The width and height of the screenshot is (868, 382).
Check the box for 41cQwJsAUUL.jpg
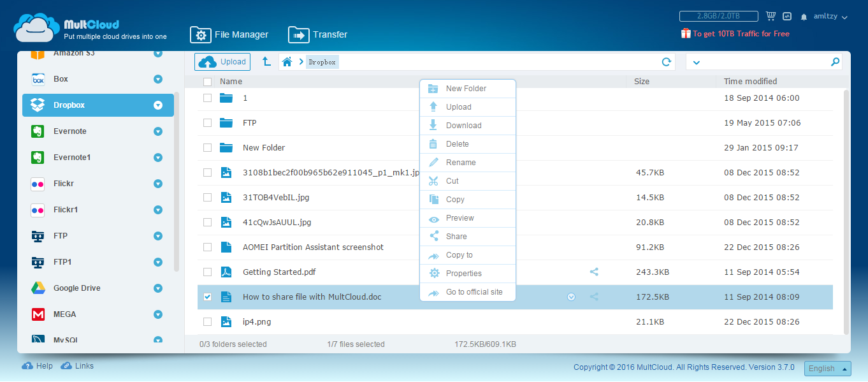tap(207, 222)
